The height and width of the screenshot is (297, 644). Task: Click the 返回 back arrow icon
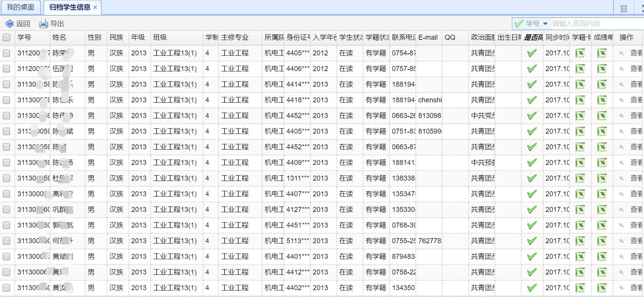tap(10, 24)
